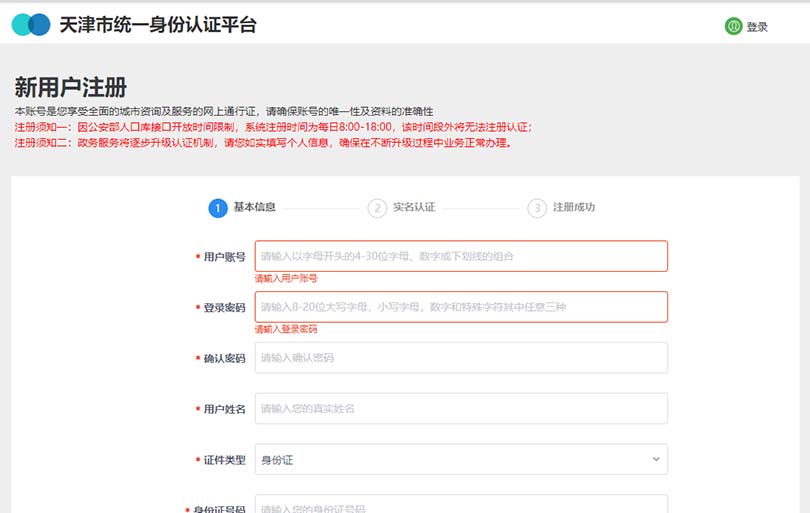Image resolution: width=810 pixels, height=513 pixels.
Task: Open the 登录 link in header
Action: 757,27
